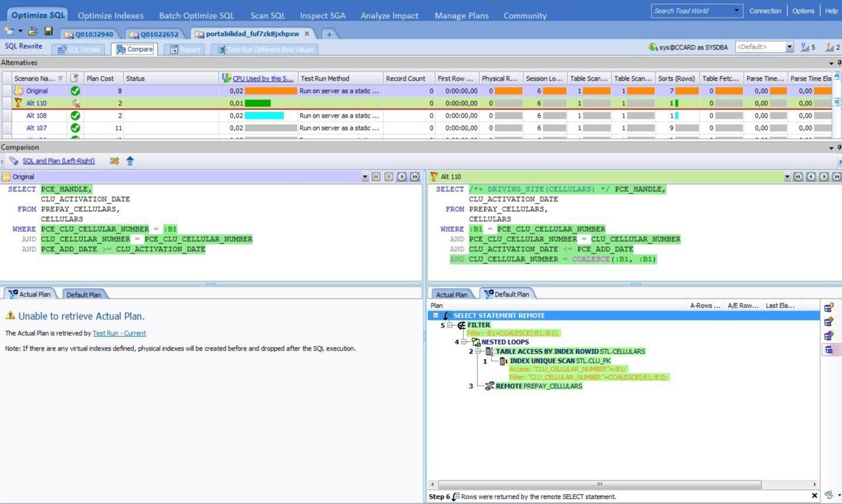Collapse the SELECT STATEMENT REMOTE node
The image size is (842, 504).
[x=435, y=315]
